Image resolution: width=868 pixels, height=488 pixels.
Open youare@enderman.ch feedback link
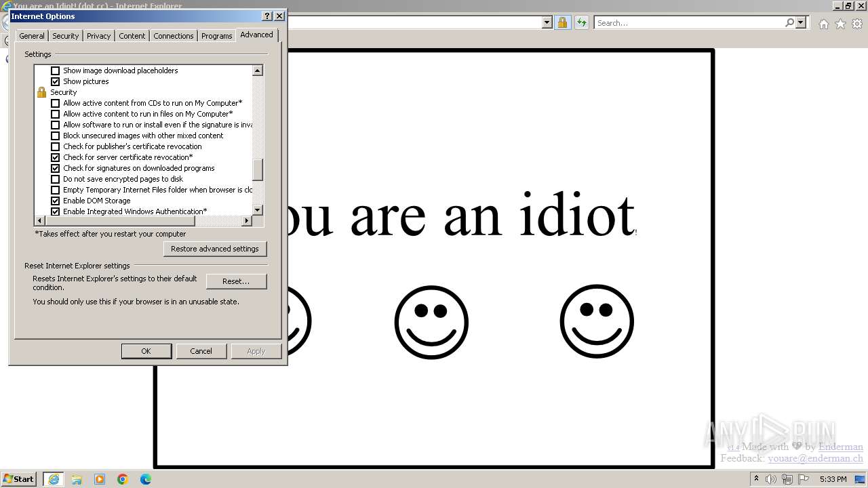pyautogui.click(x=815, y=458)
